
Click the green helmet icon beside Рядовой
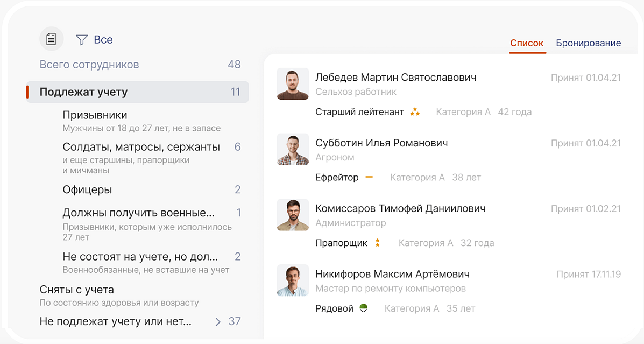364,308
